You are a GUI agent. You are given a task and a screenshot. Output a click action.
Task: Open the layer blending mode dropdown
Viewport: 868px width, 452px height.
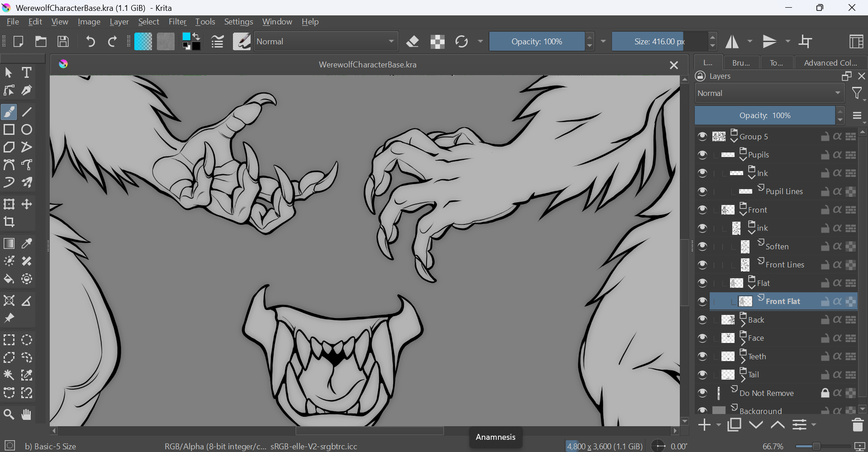[769, 93]
